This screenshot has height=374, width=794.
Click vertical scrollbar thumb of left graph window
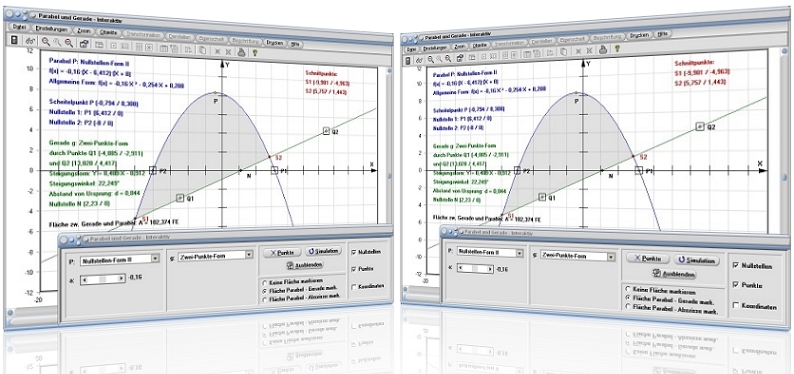pyautogui.click(x=389, y=176)
